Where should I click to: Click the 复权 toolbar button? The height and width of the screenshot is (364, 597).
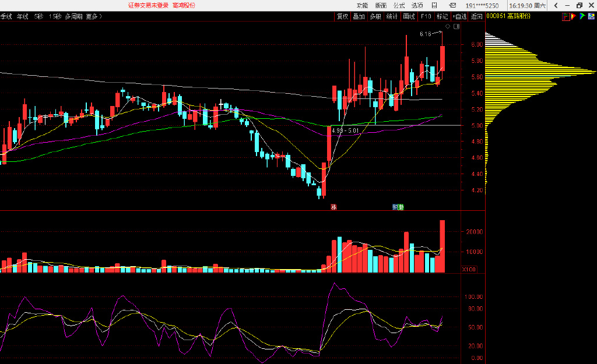pyautogui.click(x=342, y=16)
